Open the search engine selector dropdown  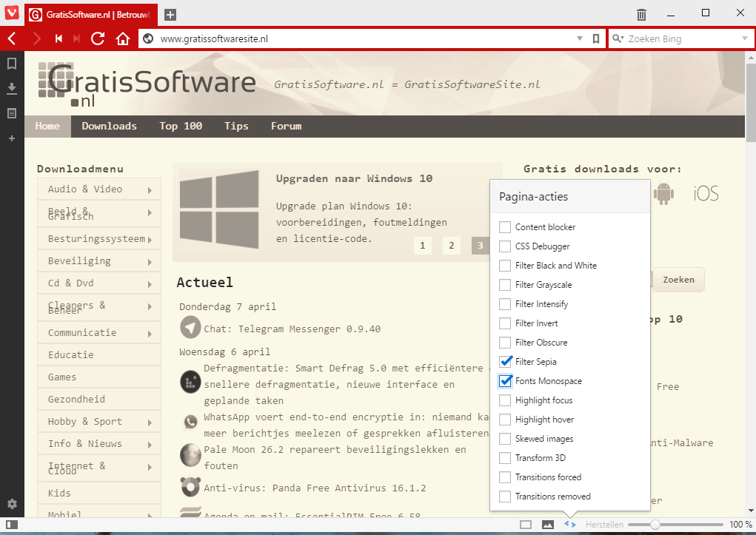point(744,39)
